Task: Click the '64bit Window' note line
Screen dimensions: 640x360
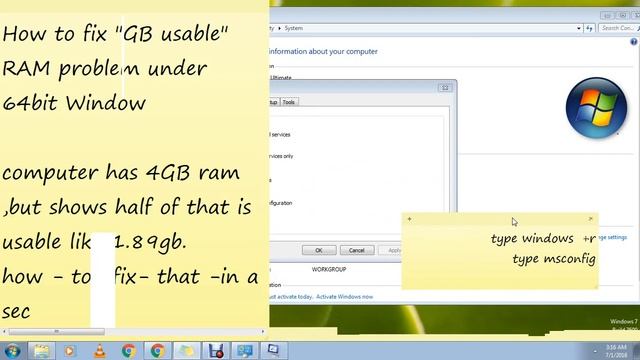Action: (74, 102)
